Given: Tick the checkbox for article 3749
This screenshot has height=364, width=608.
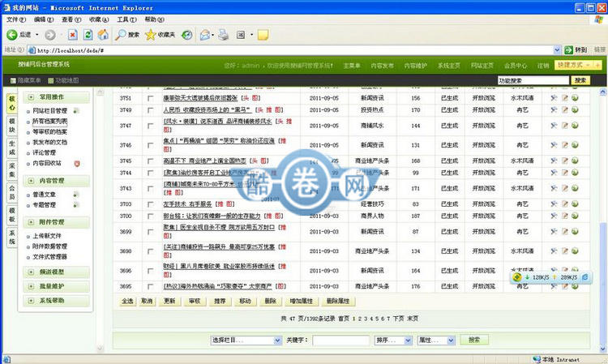Looking at the screenshot, I should 150,110.
